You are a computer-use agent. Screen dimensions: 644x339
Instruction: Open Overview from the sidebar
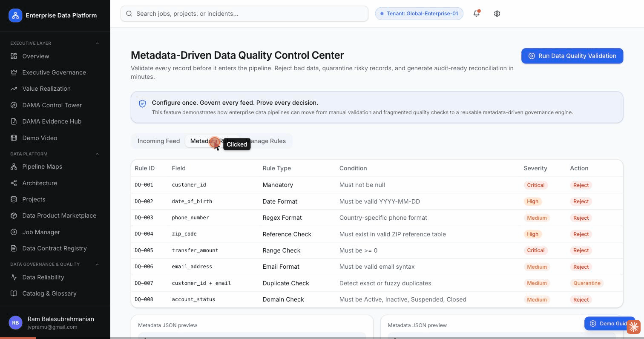[36, 56]
